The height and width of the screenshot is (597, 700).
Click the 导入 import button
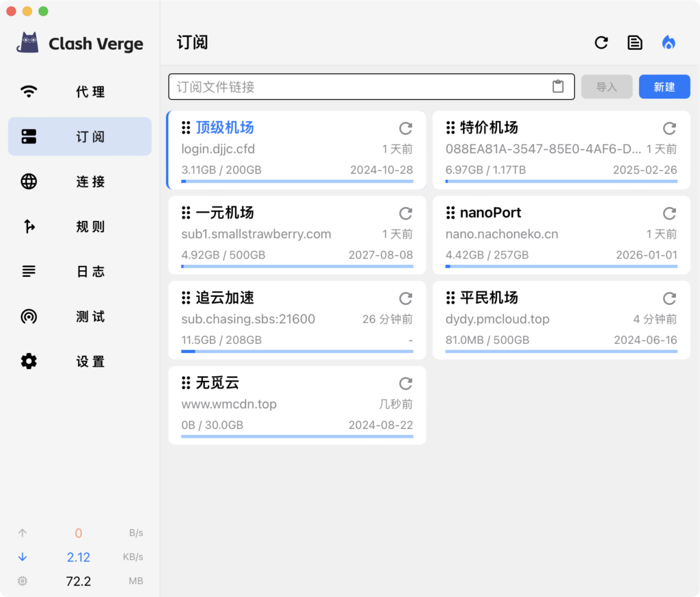point(607,87)
